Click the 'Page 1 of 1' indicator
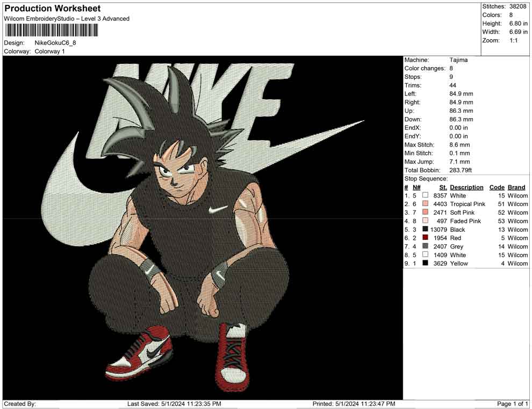The height and width of the screenshot is (409, 532). (x=512, y=404)
